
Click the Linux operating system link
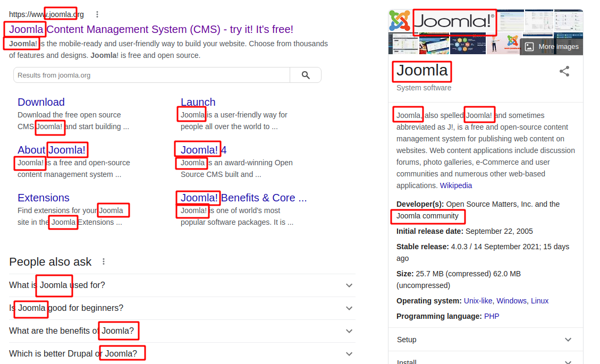(539, 301)
